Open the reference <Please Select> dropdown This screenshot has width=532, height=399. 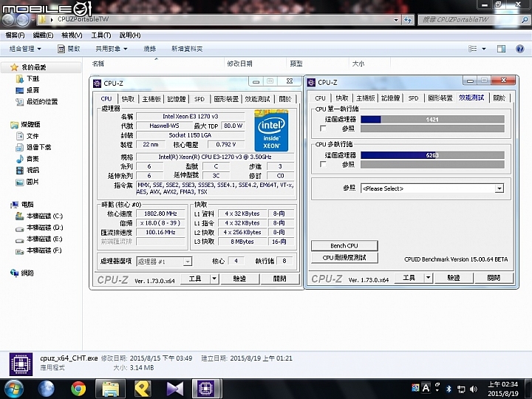[x=432, y=188]
